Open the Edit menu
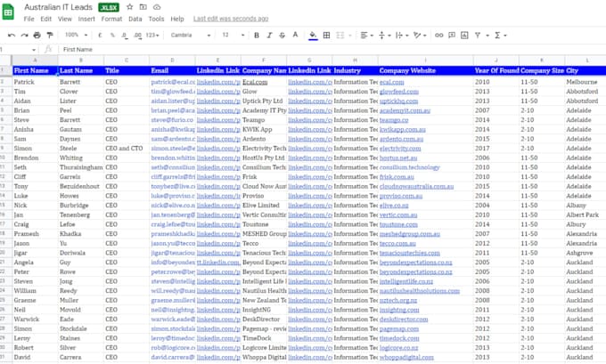Screen dimensions: 606x364 pos(46,19)
